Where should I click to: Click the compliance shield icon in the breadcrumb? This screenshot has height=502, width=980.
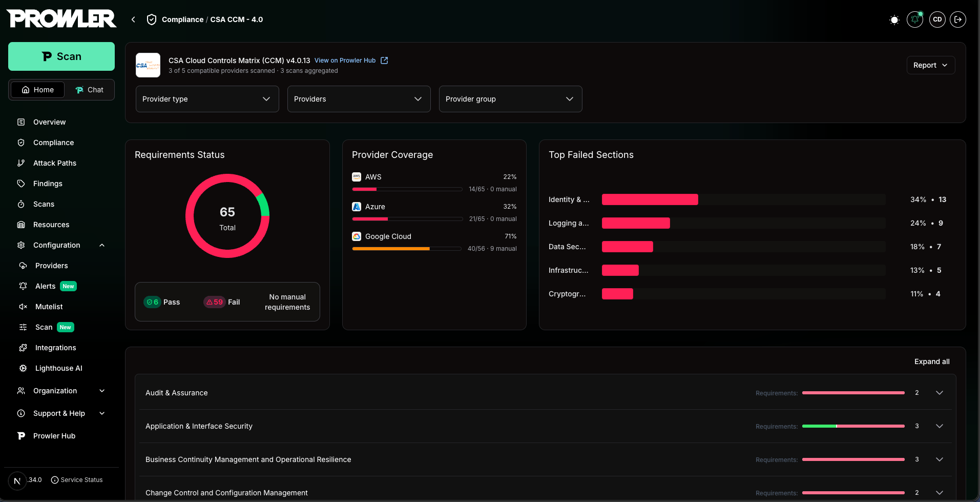point(152,19)
